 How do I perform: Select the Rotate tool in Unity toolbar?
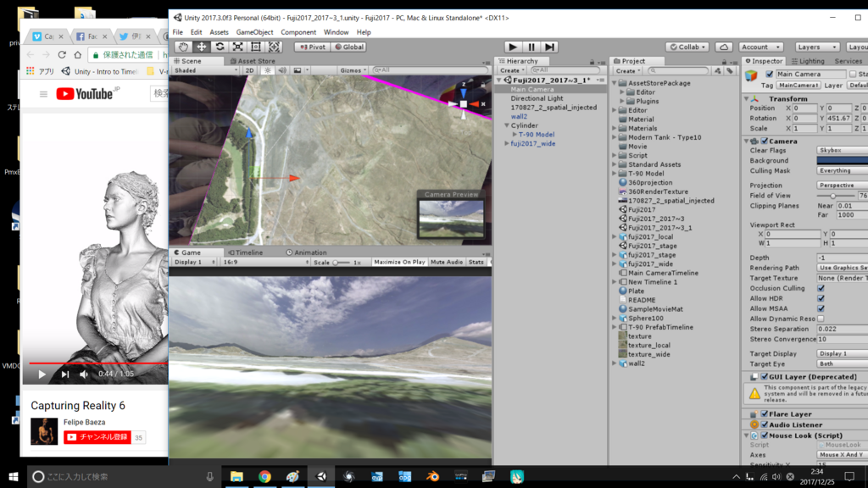pyautogui.click(x=220, y=47)
